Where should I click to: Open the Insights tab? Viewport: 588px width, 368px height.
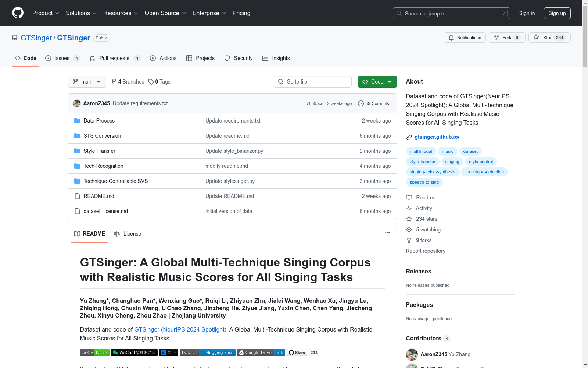click(276, 58)
